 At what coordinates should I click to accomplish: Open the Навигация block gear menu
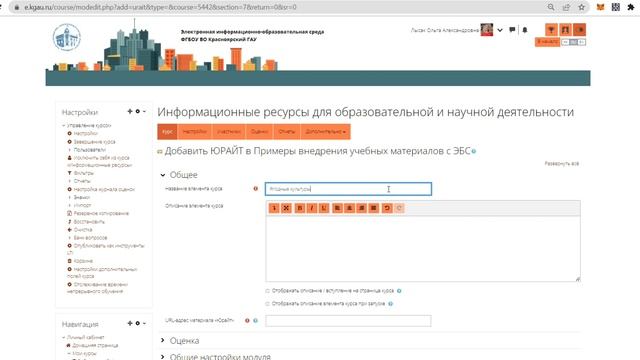click(140, 323)
